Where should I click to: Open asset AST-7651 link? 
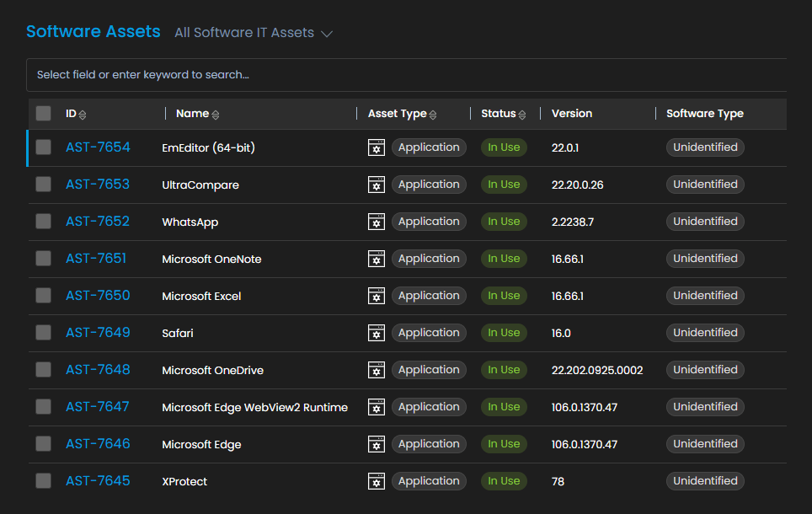tap(96, 258)
